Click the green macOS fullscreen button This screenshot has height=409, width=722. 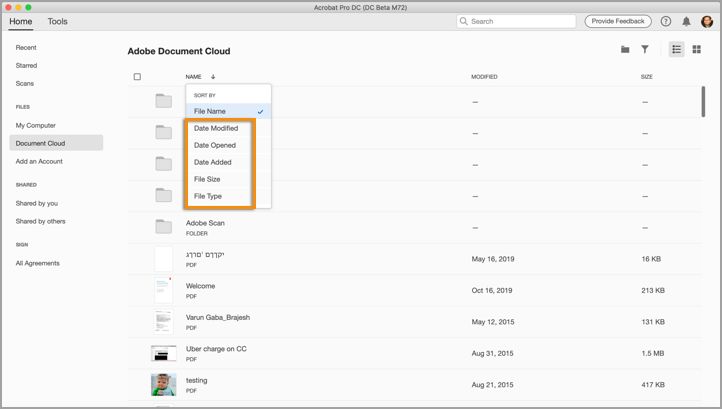pyautogui.click(x=28, y=7)
